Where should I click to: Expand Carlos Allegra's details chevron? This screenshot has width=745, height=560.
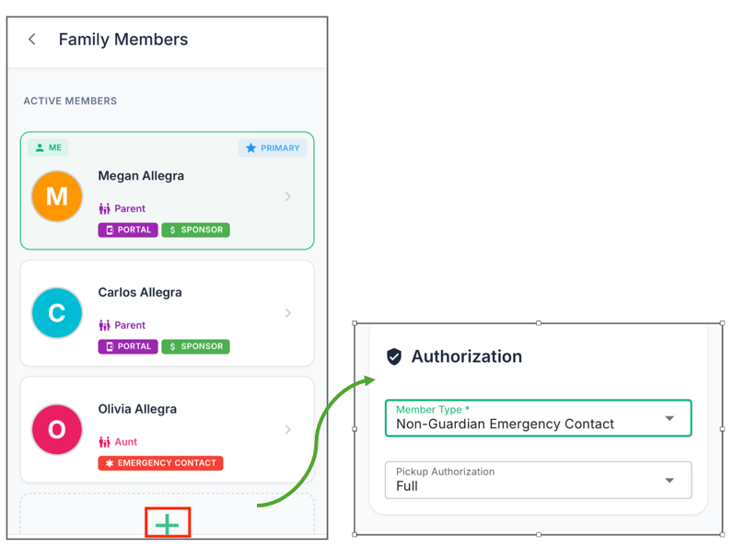[288, 313]
